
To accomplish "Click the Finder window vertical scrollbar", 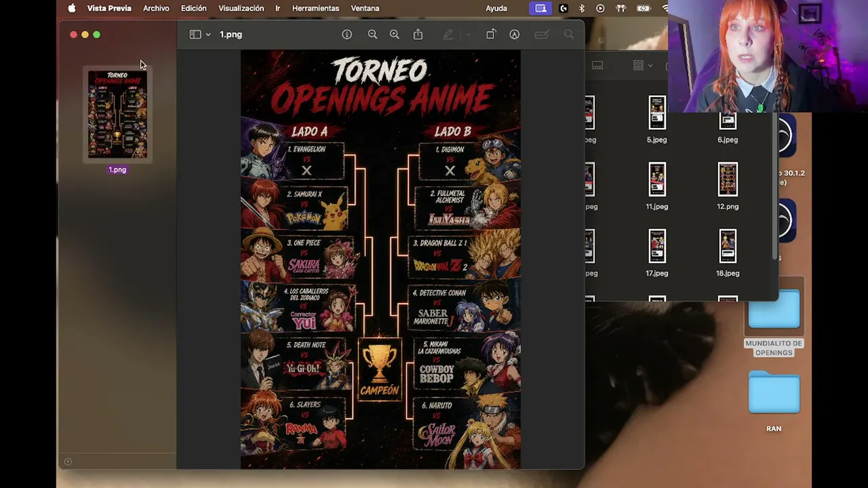I will (x=774, y=186).
